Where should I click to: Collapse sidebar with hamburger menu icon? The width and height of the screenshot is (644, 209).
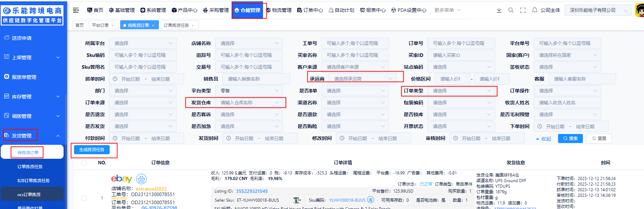point(76,10)
